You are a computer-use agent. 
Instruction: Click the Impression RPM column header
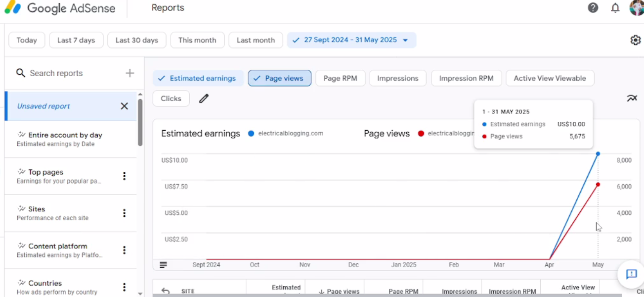[x=512, y=292]
